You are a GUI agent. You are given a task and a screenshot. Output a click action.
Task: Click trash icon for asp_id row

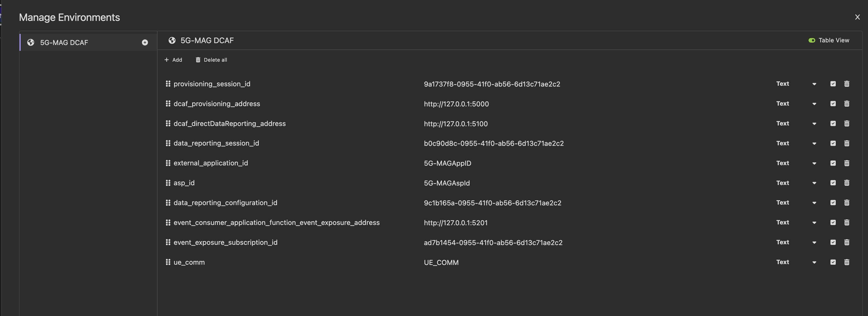pyautogui.click(x=846, y=183)
